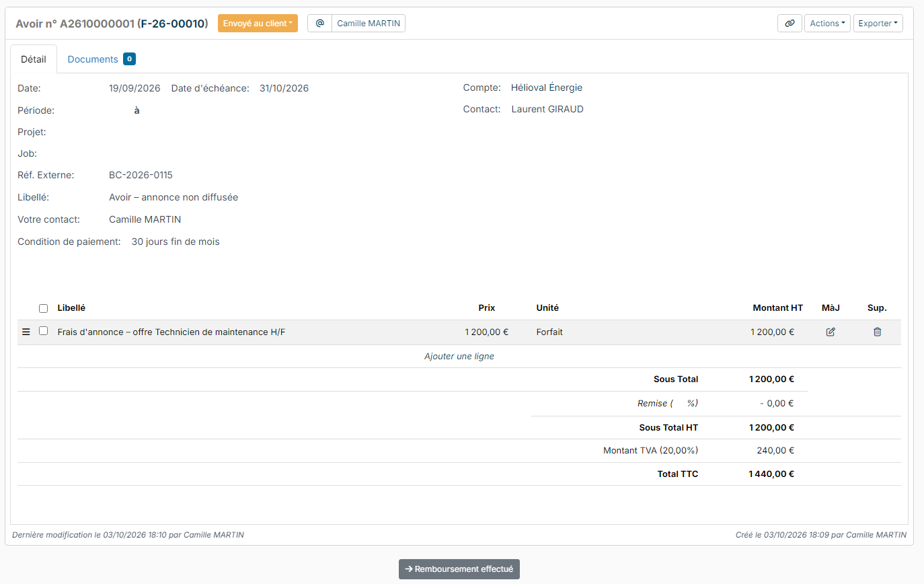This screenshot has height=584, width=924.
Task: Switch to the Documents tab
Action: [102, 59]
